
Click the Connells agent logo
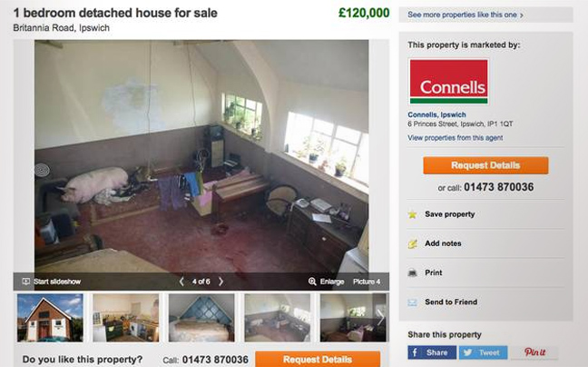(x=448, y=82)
